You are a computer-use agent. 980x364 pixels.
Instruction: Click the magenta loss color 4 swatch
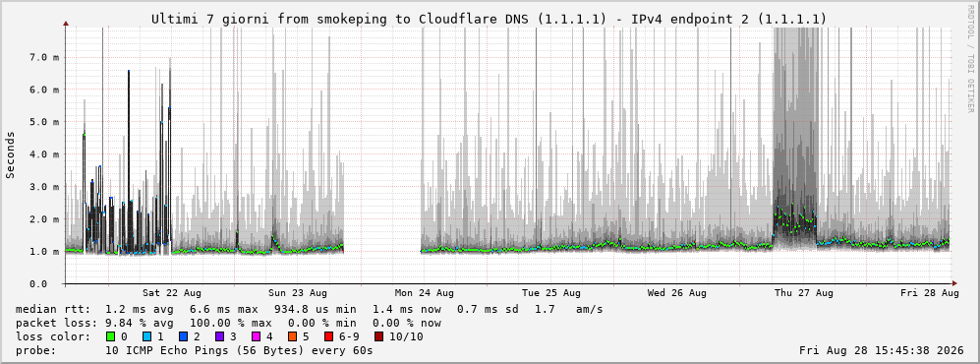tap(255, 336)
